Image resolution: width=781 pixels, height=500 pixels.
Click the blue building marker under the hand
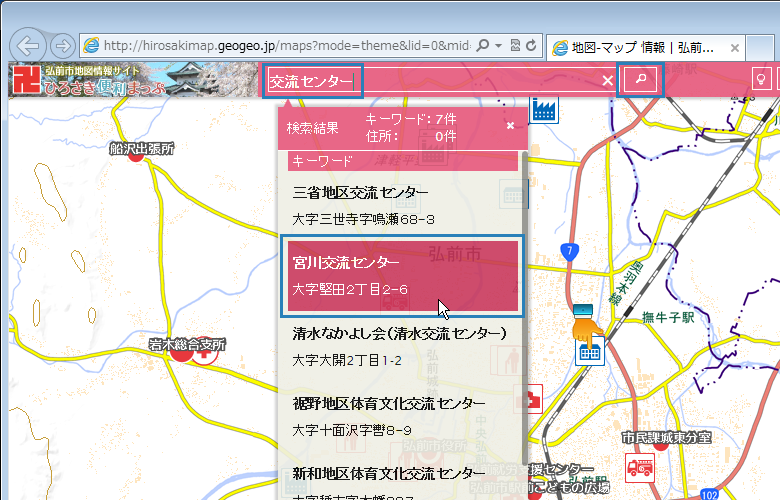pyautogui.click(x=590, y=351)
